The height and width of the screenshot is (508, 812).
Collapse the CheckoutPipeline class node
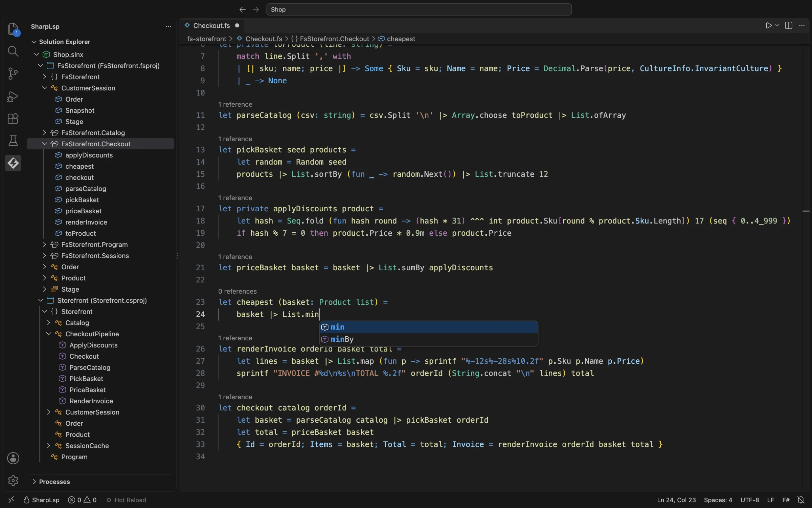[x=49, y=334]
